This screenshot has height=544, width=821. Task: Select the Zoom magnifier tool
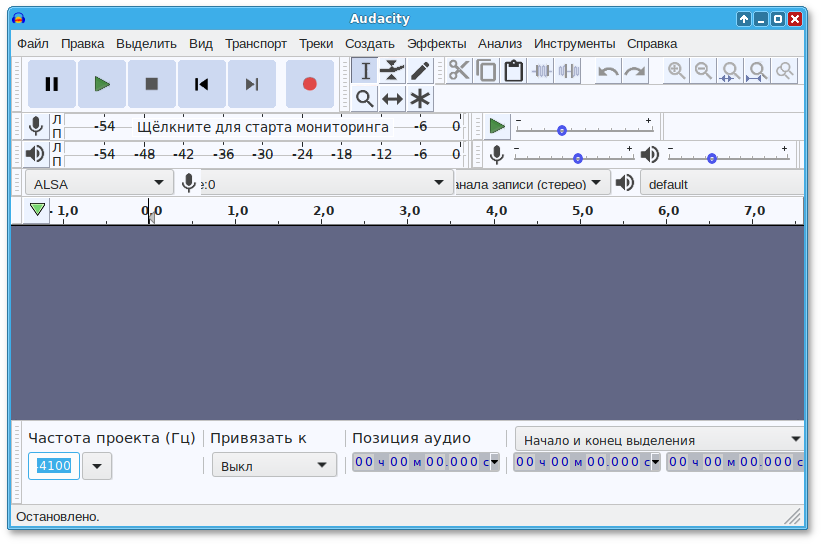[365, 98]
